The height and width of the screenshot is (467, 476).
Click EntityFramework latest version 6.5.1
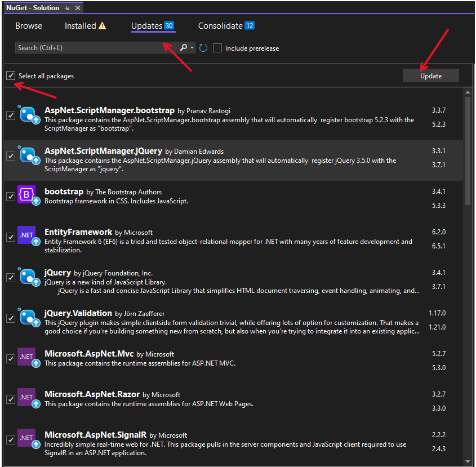click(x=439, y=246)
